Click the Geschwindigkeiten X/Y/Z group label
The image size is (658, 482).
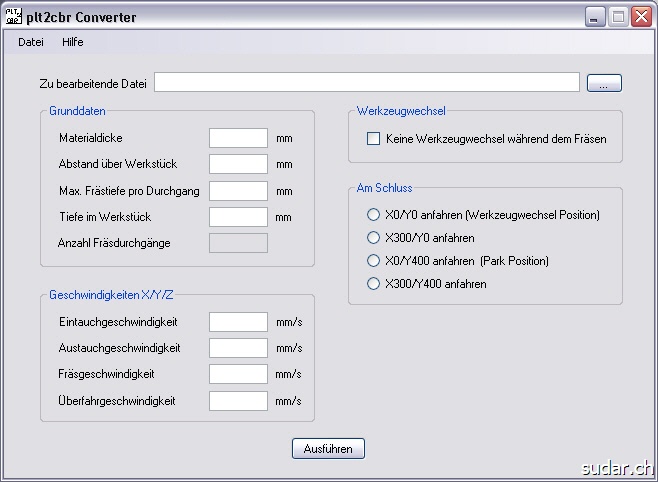point(111,295)
